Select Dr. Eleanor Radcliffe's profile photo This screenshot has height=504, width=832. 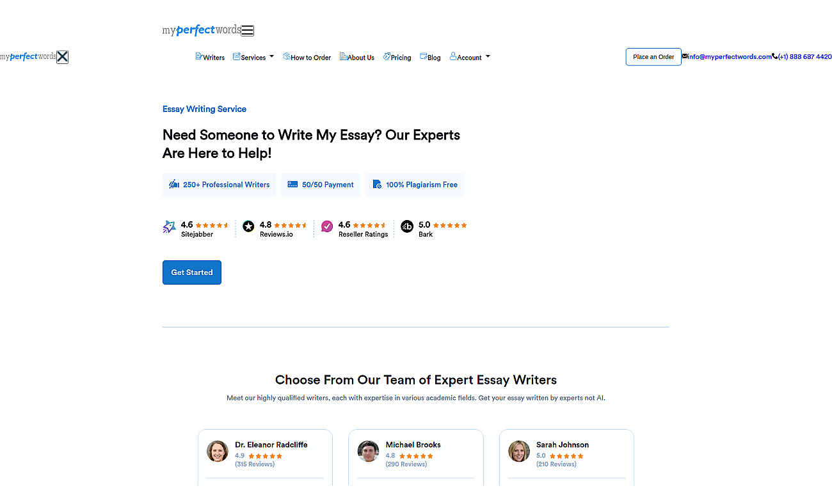(x=218, y=451)
